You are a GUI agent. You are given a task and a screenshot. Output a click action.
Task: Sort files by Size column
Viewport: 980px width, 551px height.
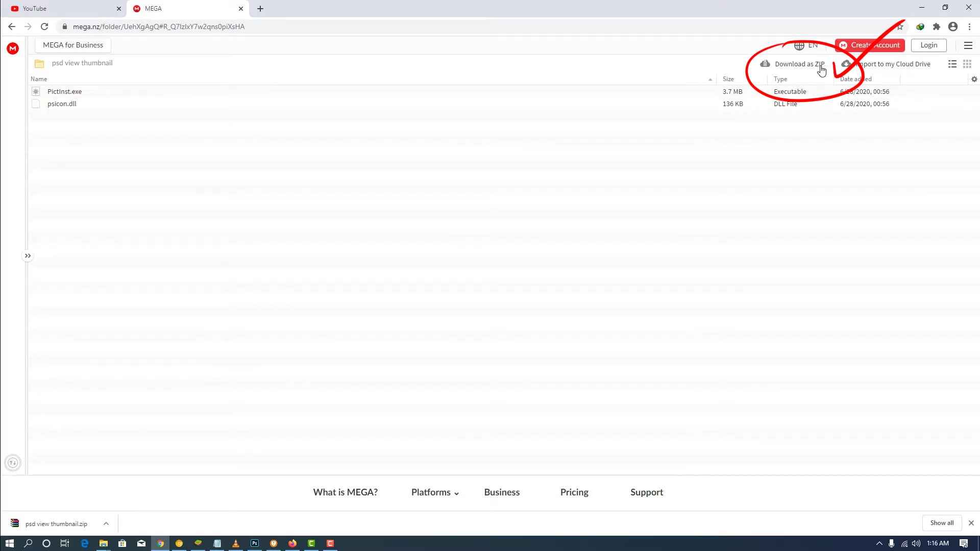(x=728, y=79)
